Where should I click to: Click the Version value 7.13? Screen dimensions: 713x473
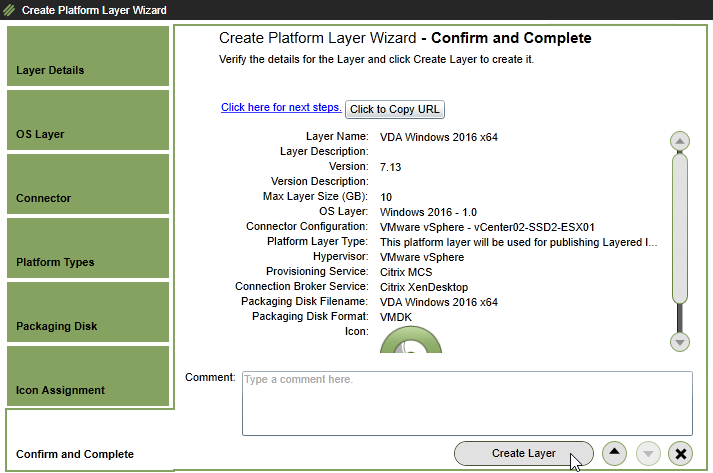(x=391, y=167)
